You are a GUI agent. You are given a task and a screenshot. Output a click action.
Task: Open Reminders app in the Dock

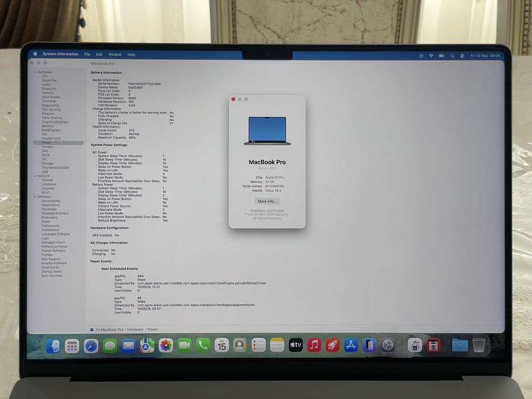(258, 345)
